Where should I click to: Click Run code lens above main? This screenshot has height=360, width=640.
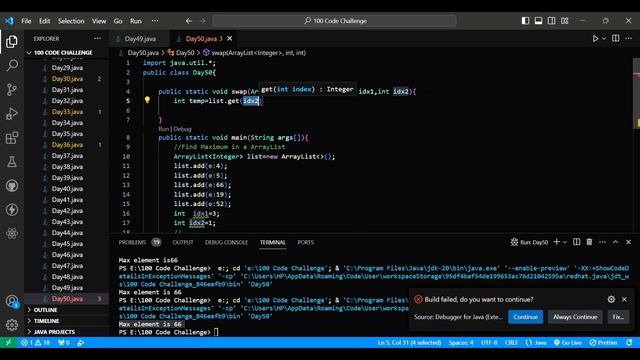coord(163,129)
